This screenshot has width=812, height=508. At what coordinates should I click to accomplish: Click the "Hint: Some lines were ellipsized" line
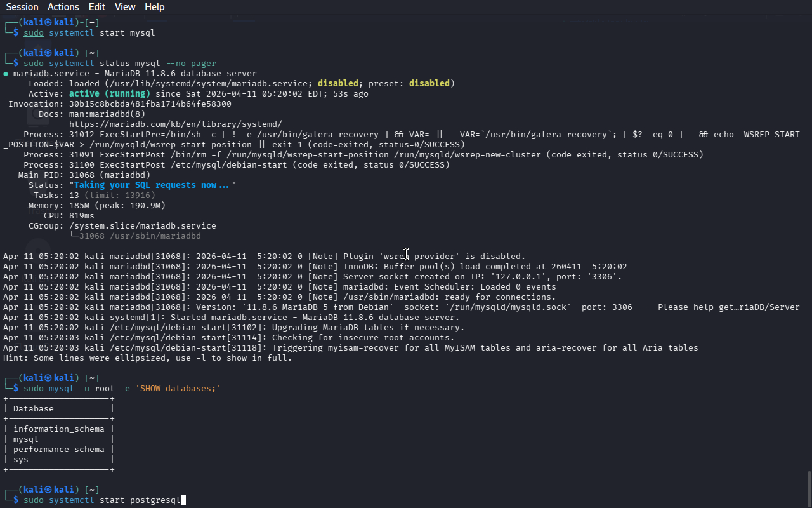pos(147,358)
